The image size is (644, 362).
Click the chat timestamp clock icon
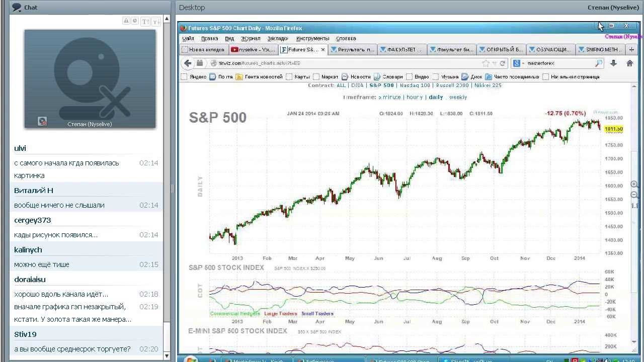pyautogui.click(x=135, y=21)
